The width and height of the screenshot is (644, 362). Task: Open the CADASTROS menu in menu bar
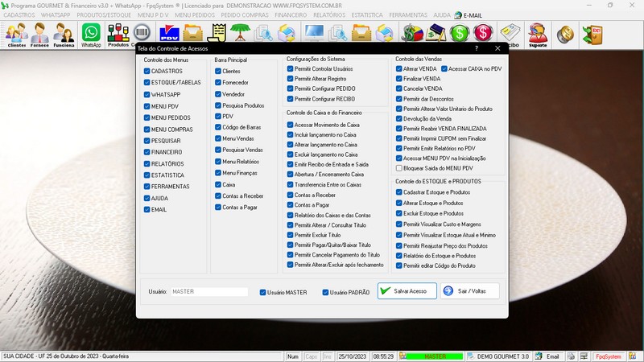(19, 15)
